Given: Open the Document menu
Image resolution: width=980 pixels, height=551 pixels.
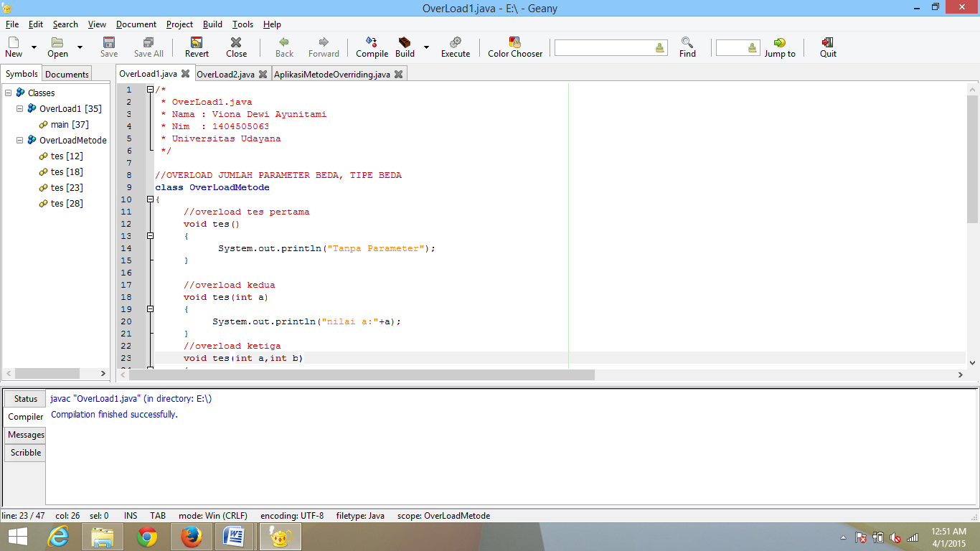Looking at the screenshot, I should click(136, 24).
